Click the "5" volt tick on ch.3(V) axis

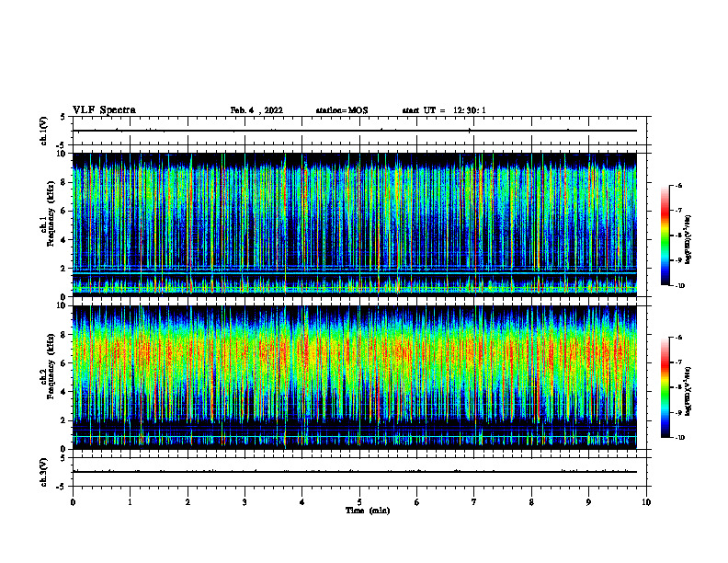63,458
